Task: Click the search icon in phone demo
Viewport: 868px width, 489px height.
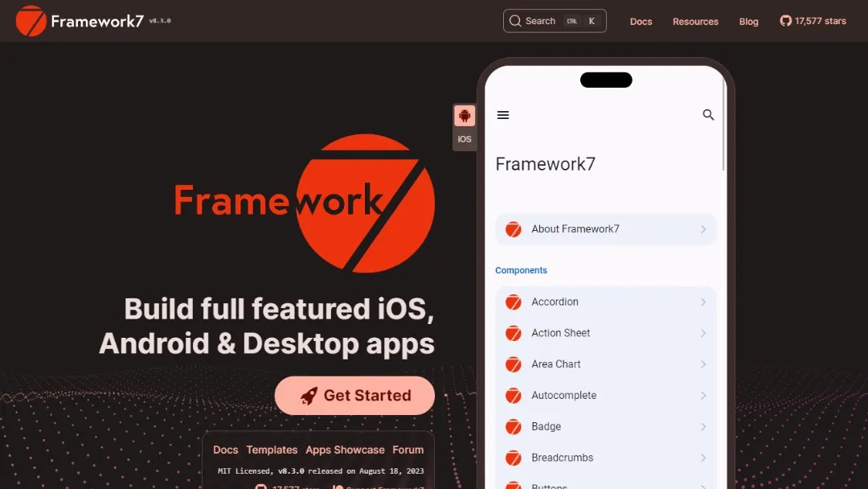Action: tap(708, 115)
